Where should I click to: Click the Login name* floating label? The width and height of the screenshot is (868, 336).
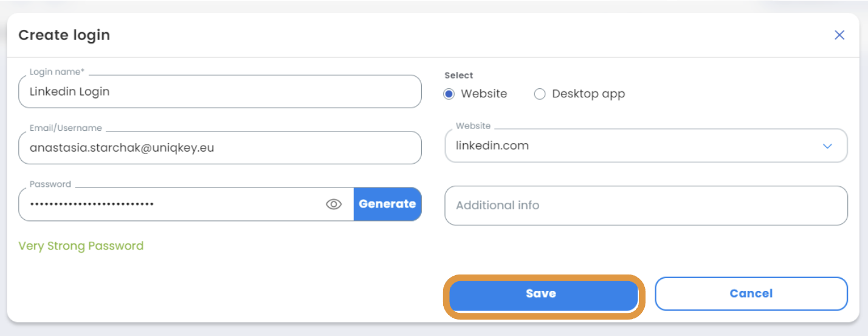point(57,72)
